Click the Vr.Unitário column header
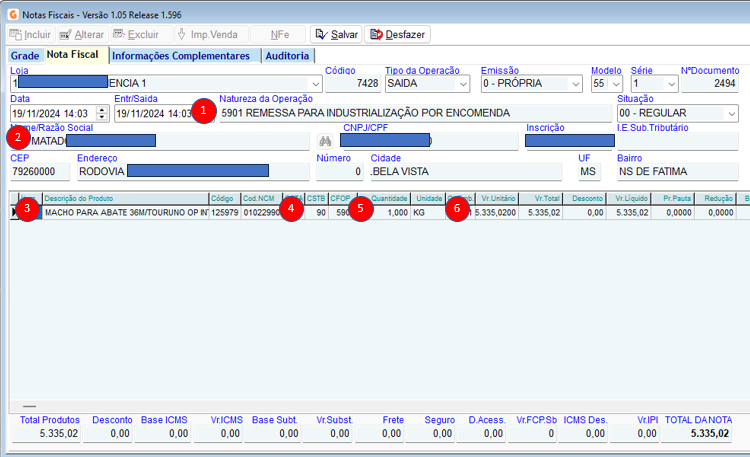Image resolution: width=750 pixels, height=457 pixels. (496, 198)
